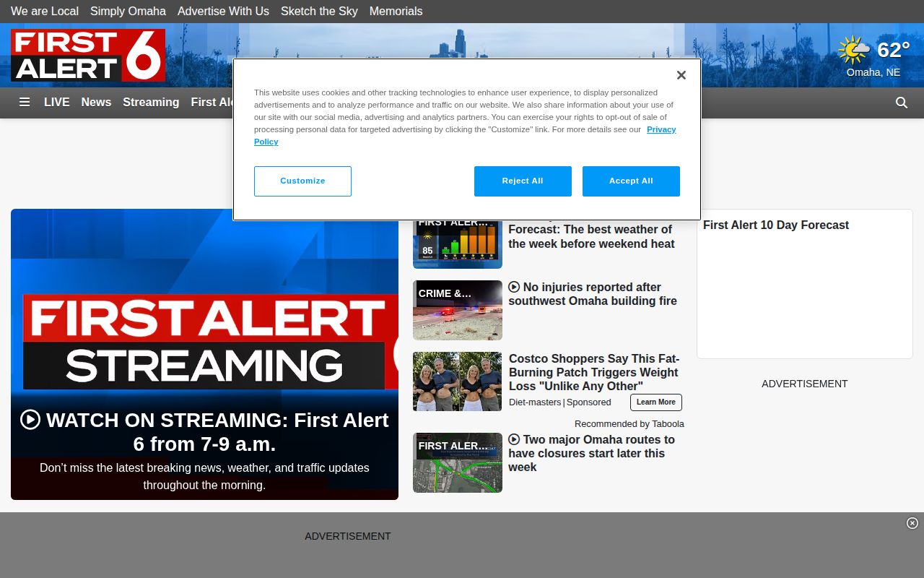924x578 pixels.
Task: Open the LIVE nav item
Action: pos(57,103)
